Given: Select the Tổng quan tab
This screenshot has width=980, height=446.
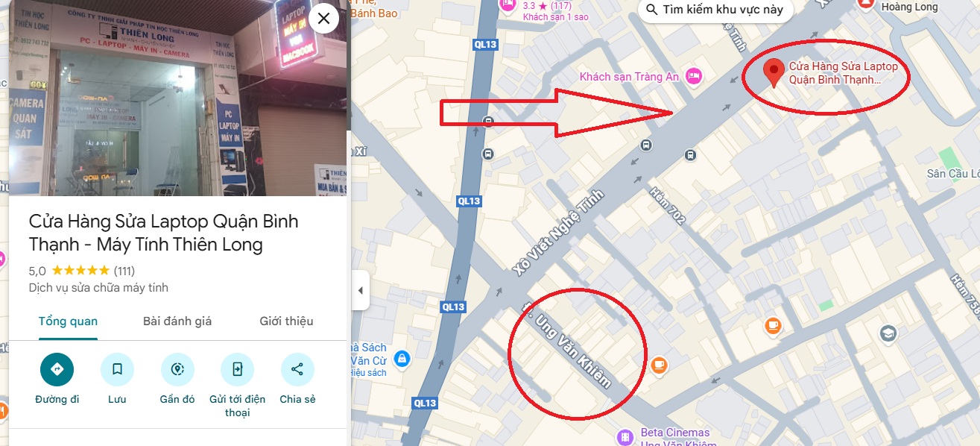Looking at the screenshot, I should [x=68, y=321].
